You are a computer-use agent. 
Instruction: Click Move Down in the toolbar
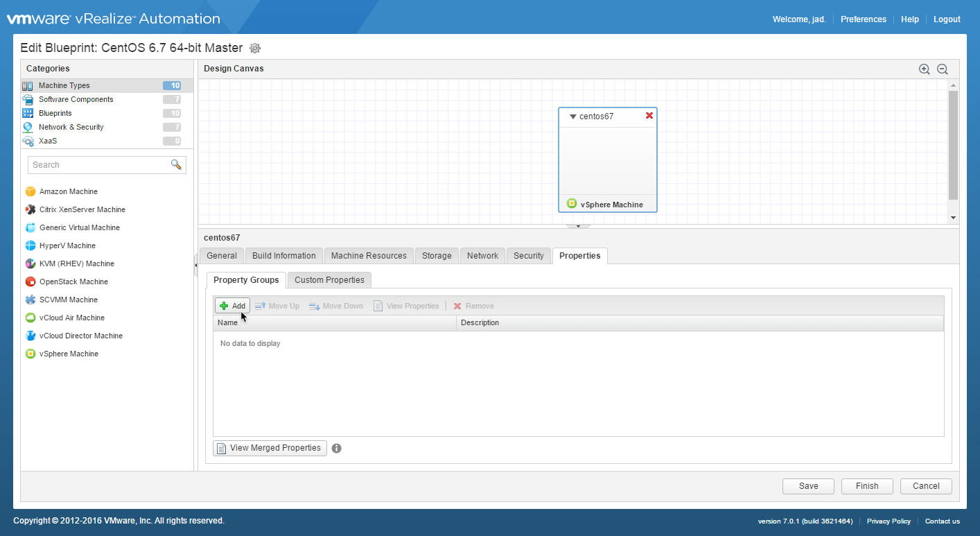pos(335,306)
